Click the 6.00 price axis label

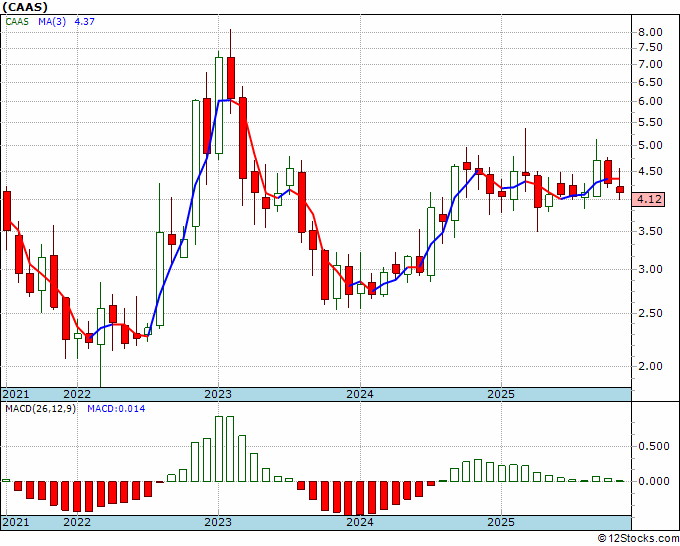click(650, 101)
